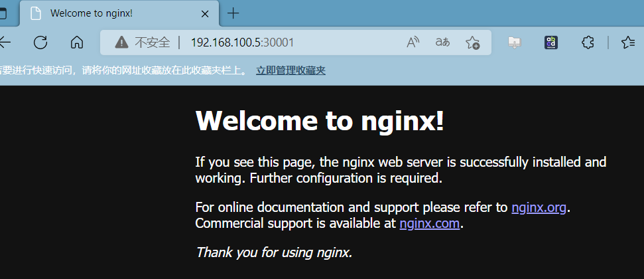644x279 pixels.
Task: Open the Extensions puzzle icon
Action: click(588, 42)
